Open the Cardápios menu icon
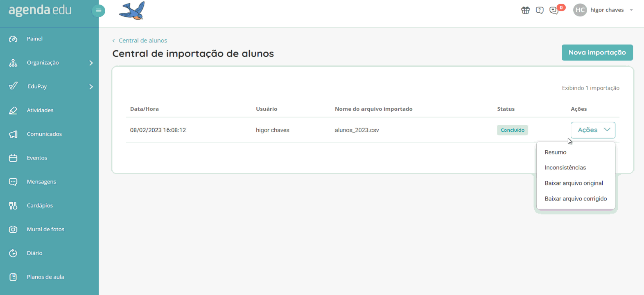 (x=13, y=206)
